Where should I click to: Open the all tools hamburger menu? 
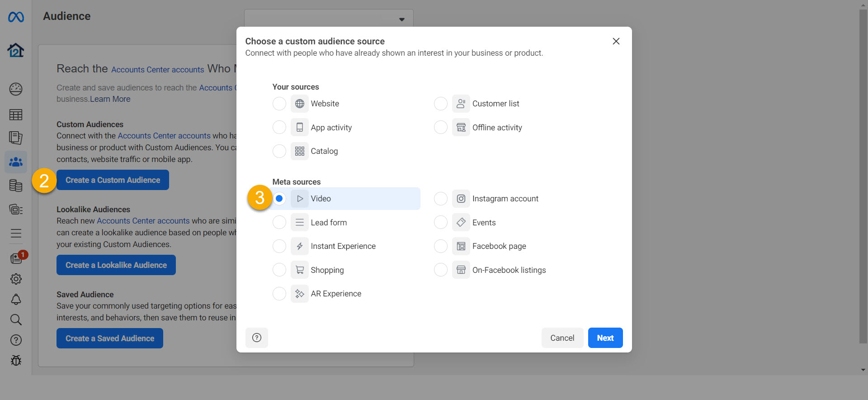[16, 233]
